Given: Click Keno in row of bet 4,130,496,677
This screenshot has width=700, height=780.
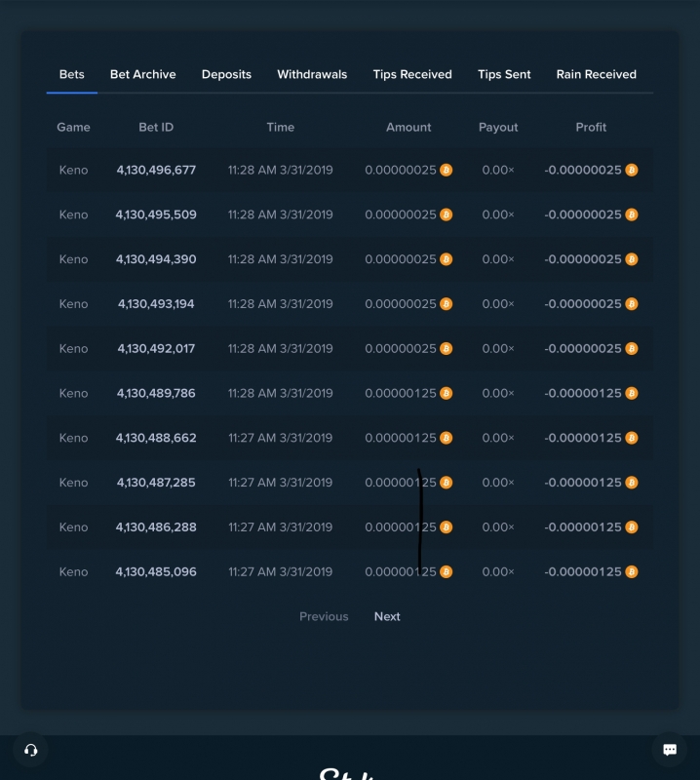Looking at the screenshot, I should (x=74, y=170).
